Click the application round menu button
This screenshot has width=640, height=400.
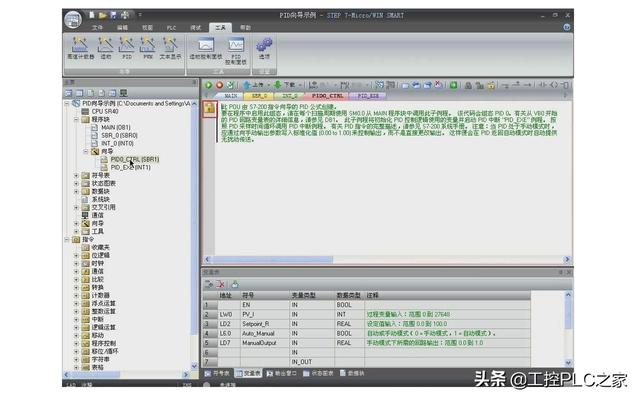73,19
